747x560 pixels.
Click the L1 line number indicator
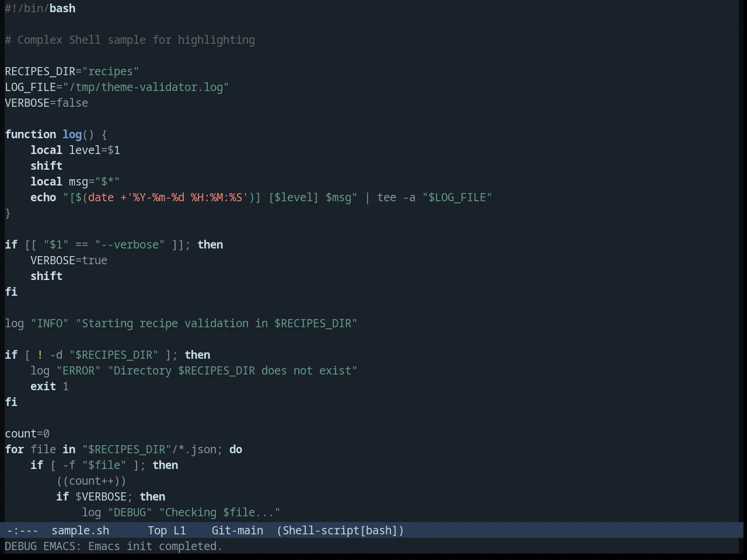point(180,530)
